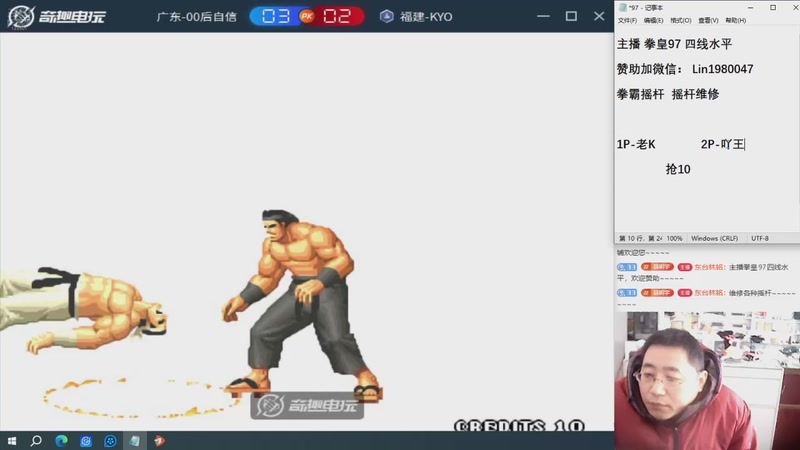This screenshot has height=450, width=800.
Task: Close the game platform window
Action: (599, 16)
